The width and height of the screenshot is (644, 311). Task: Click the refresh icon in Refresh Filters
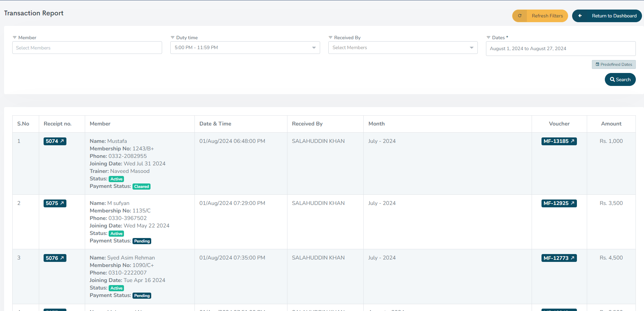pyautogui.click(x=520, y=16)
